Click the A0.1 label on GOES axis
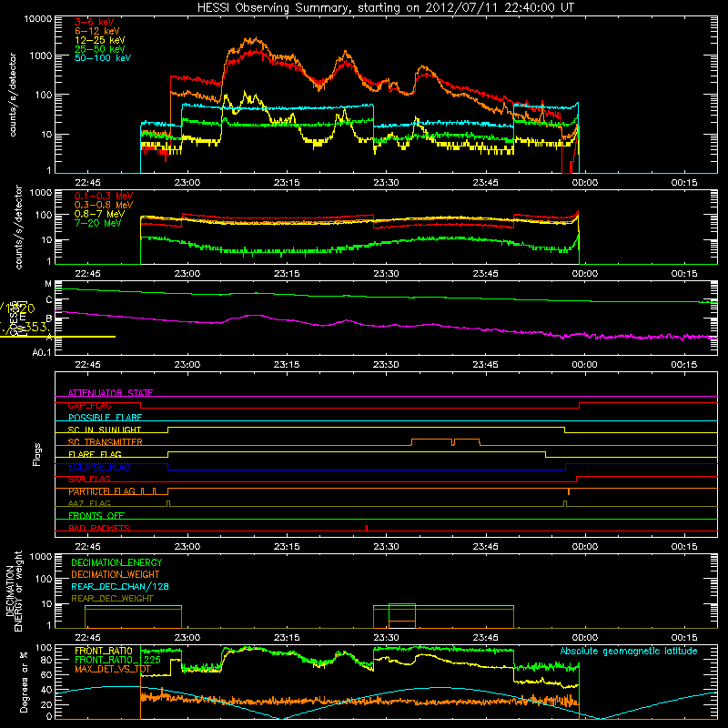The width and height of the screenshot is (728, 728). pos(42,352)
